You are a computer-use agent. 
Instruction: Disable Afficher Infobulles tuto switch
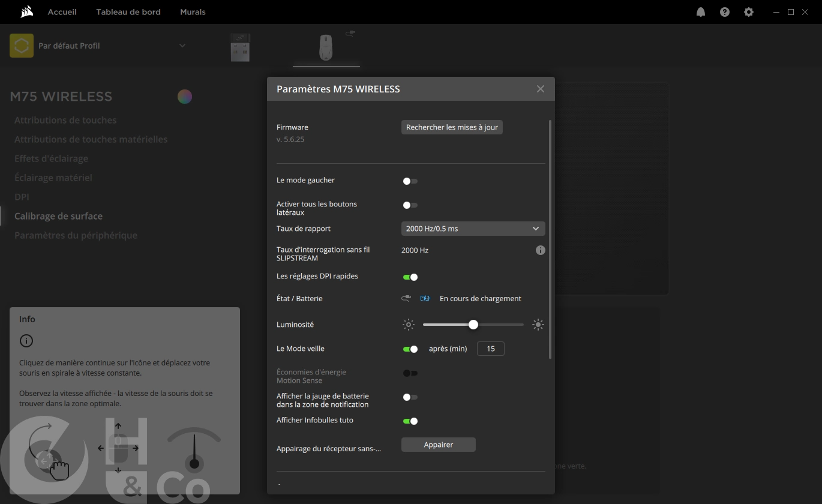click(x=410, y=421)
